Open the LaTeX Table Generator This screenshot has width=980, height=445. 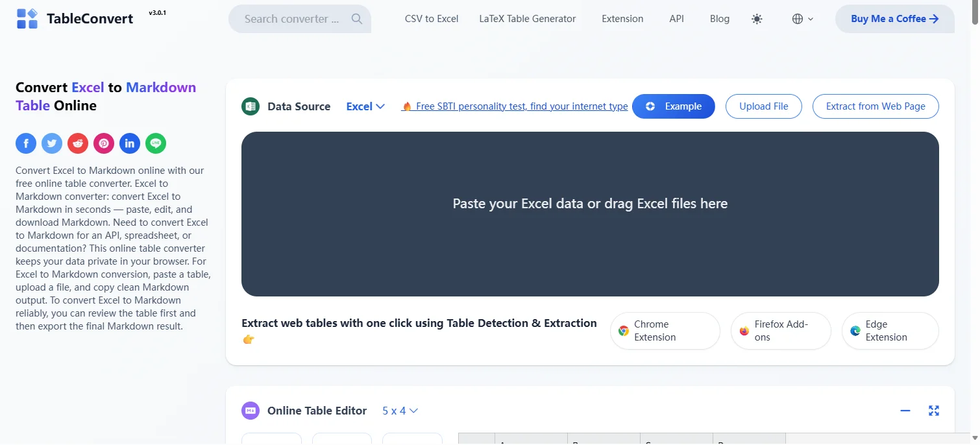[x=527, y=19]
